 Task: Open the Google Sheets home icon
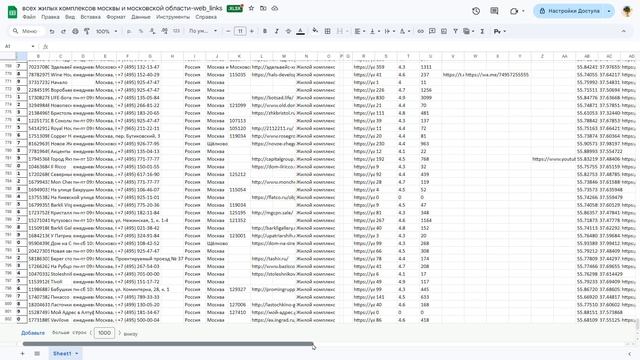[x=12, y=12]
